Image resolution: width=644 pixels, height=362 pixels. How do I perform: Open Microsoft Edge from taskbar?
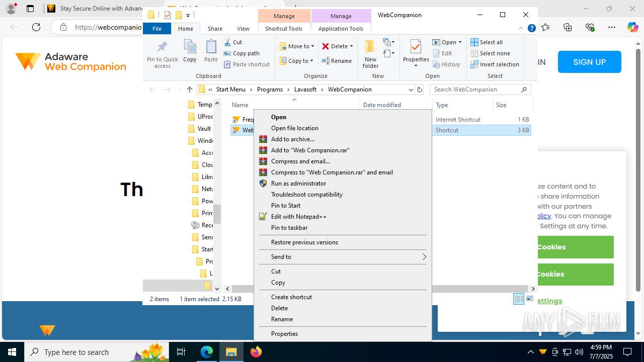point(207,352)
